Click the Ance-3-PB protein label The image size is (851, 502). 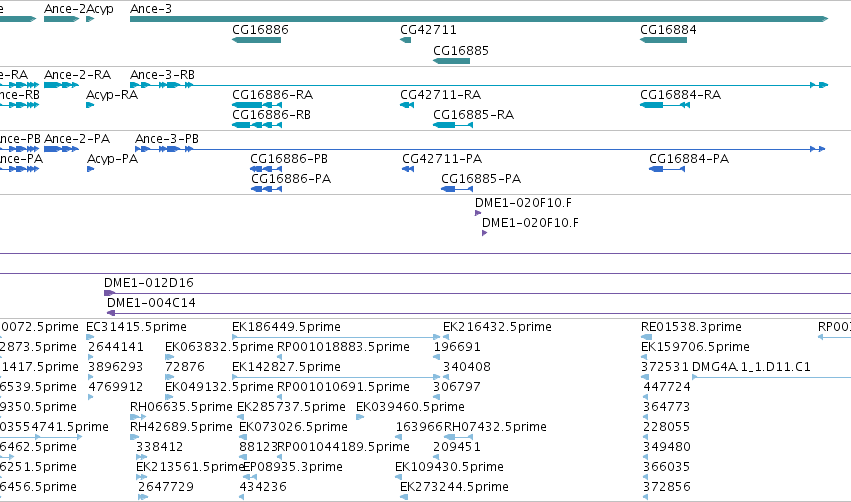pos(167,138)
